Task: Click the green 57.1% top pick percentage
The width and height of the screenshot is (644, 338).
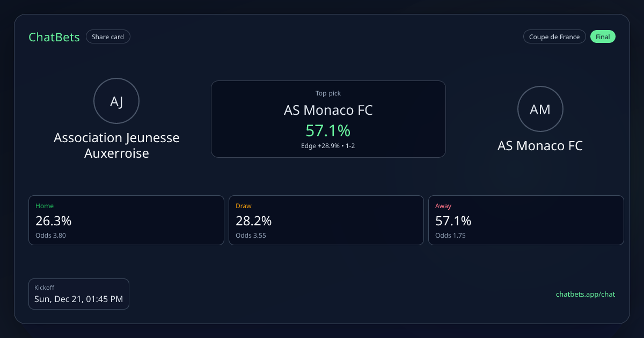Action: [328, 130]
